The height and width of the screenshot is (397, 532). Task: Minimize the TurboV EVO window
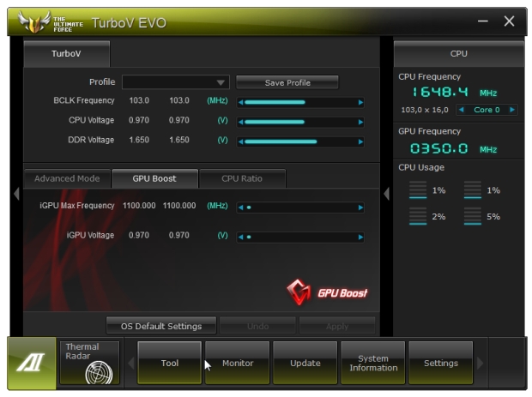[x=483, y=21]
